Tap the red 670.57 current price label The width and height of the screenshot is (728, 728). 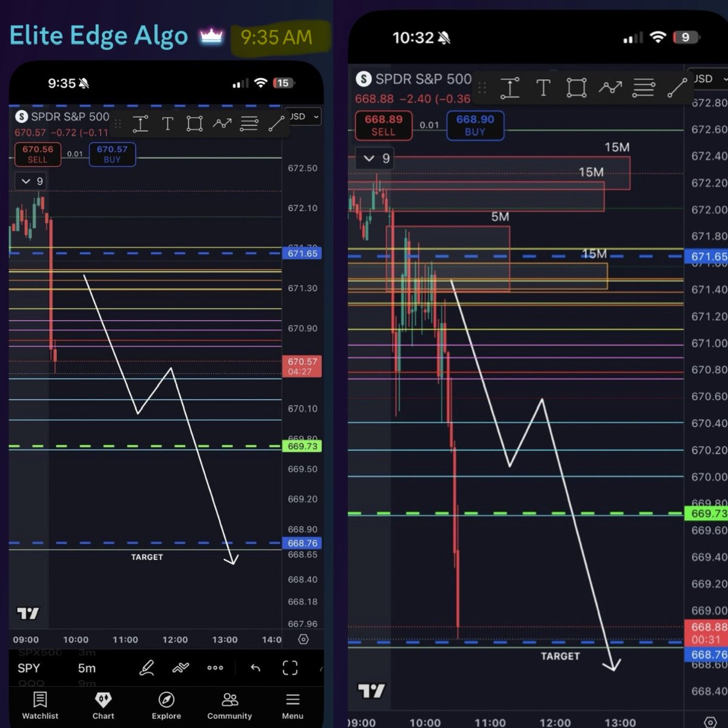tap(302, 366)
